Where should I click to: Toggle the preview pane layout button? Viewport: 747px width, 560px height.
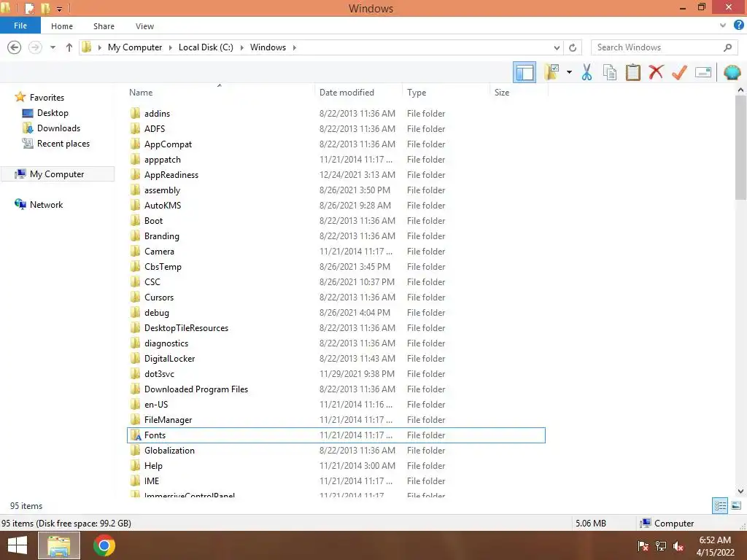coord(524,72)
